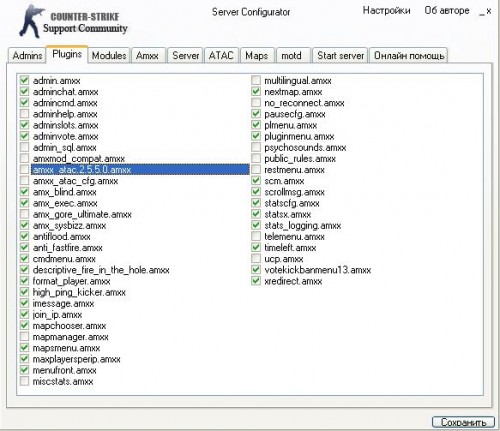Switch to the ATAC tab
Image resolution: width=500 pixels, height=431 pixels.
(221, 55)
